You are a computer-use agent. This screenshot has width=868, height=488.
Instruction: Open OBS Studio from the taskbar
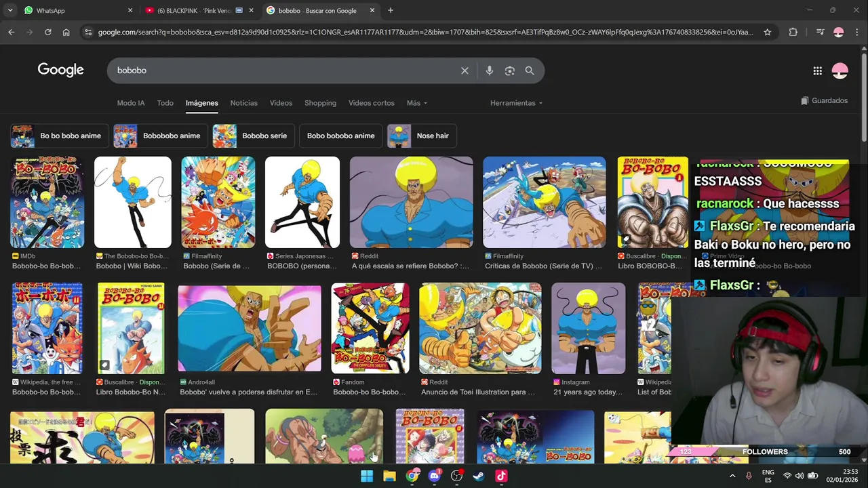(x=456, y=476)
